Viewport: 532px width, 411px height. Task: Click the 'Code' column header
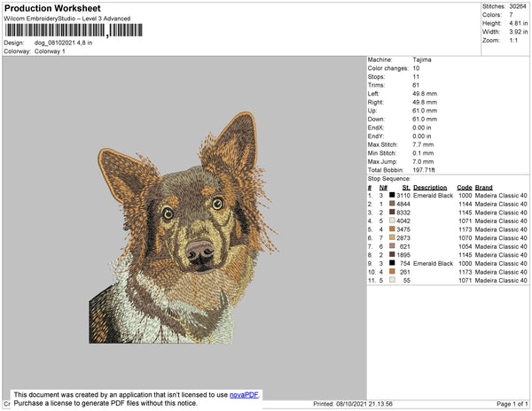pyautogui.click(x=465, y=188)
